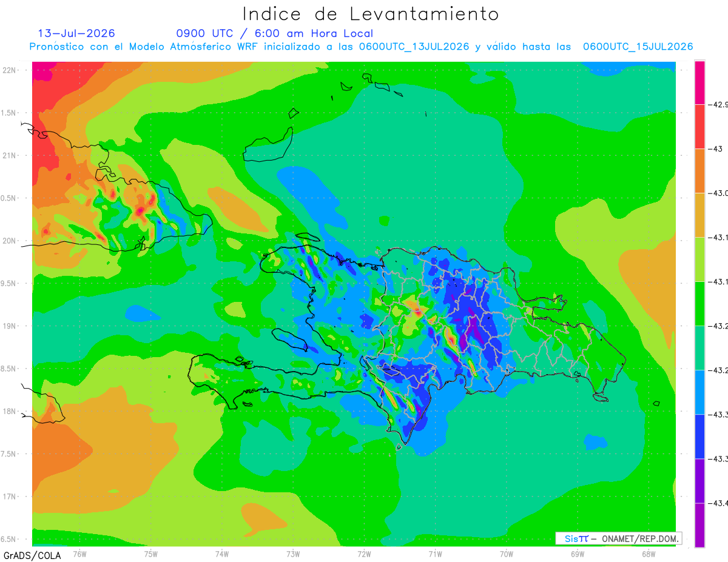Image resolution: width=728 pixels, height=562 pixels.
Task: Pick the purple swatch ending the colorbar
Action: pyautogui.click(x=699, y=525)
